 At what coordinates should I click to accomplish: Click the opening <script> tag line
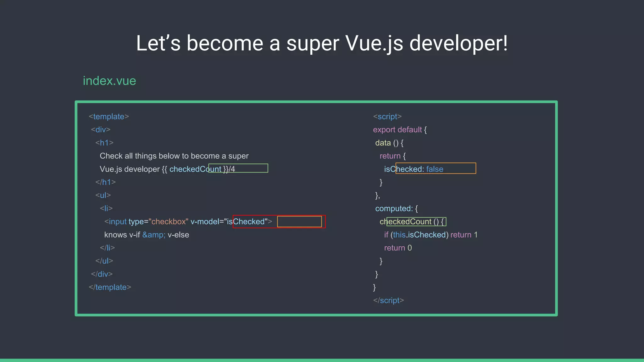click(x=387, y=117)
